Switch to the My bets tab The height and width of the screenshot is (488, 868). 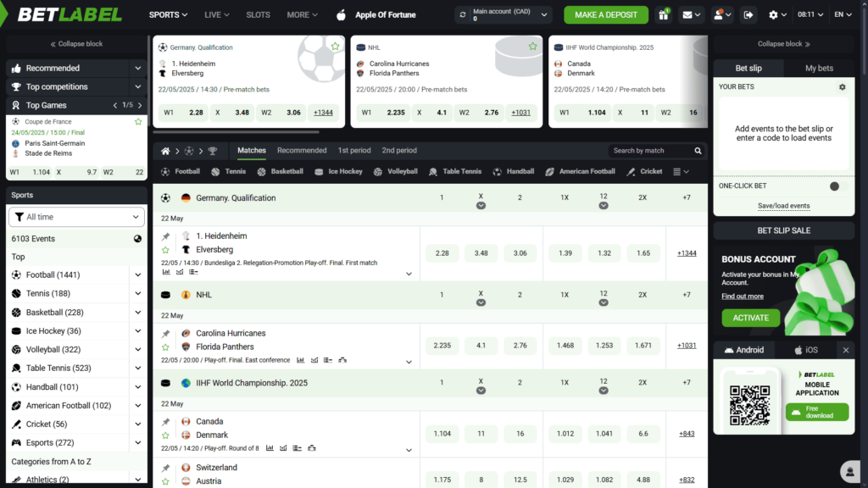pyautogui.click(x=819, y=68)
